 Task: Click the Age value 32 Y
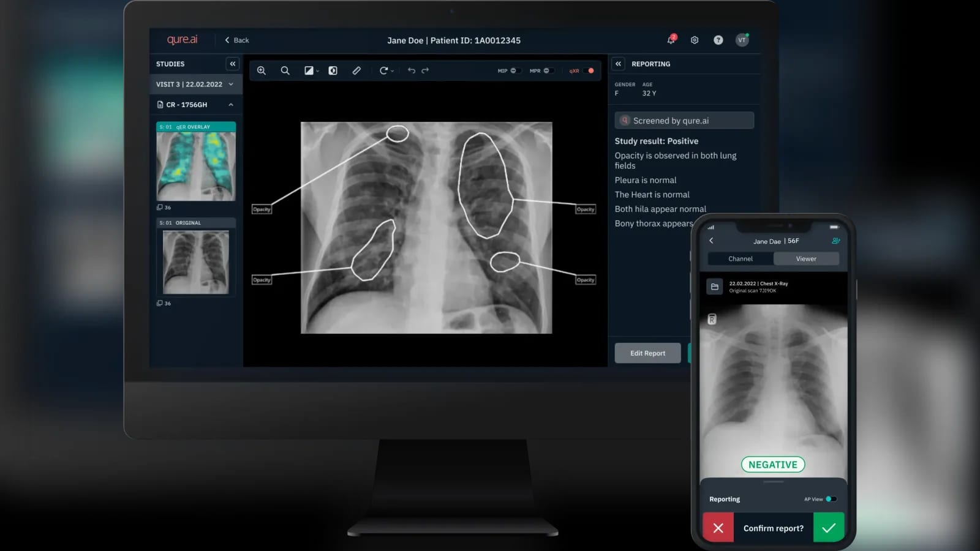click(649, 94)
